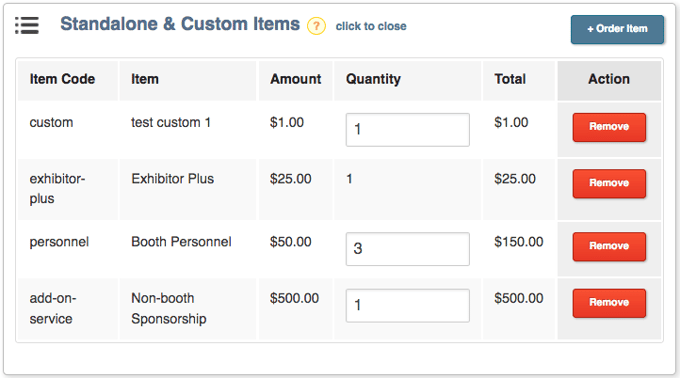Remove the test custom 1 item
The width and height of the screenshot is (680, 378).
pyautogui.click(x=609, y=127)
